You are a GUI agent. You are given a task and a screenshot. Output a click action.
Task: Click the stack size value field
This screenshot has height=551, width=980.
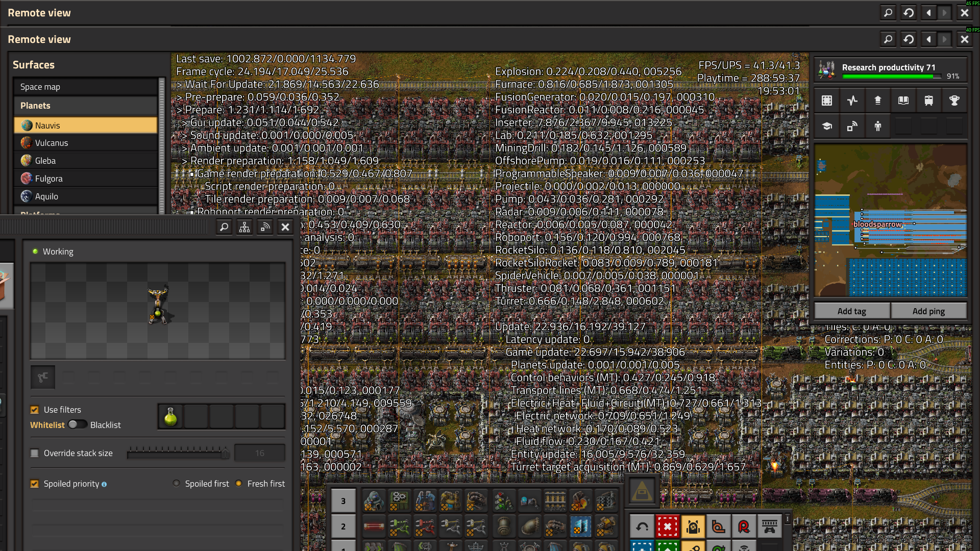coord(260,453)
